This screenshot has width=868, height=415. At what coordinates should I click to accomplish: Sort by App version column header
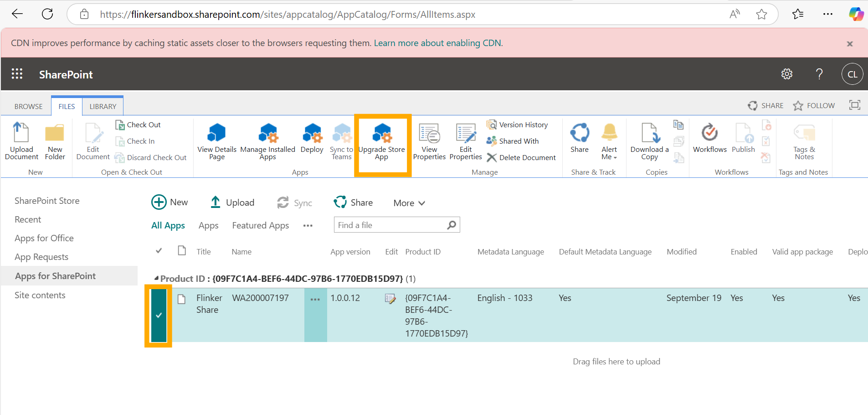[x=350, y=251]
